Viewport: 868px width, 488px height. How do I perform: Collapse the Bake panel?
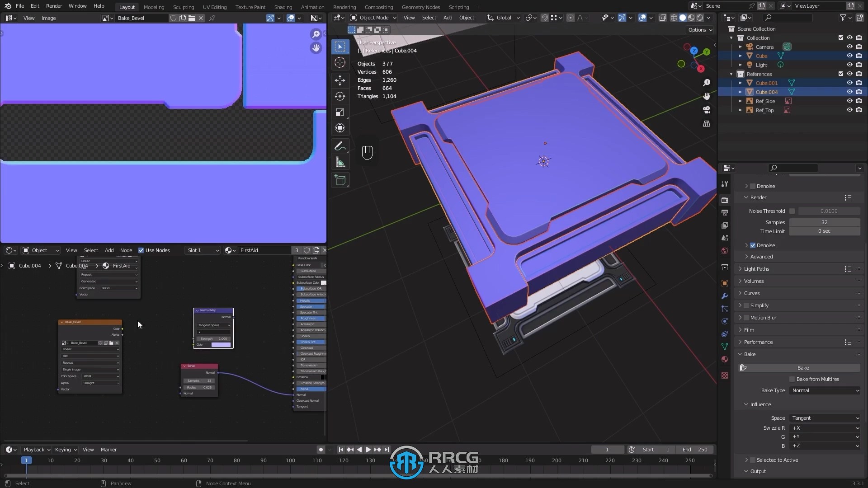[x=750, y=354]
